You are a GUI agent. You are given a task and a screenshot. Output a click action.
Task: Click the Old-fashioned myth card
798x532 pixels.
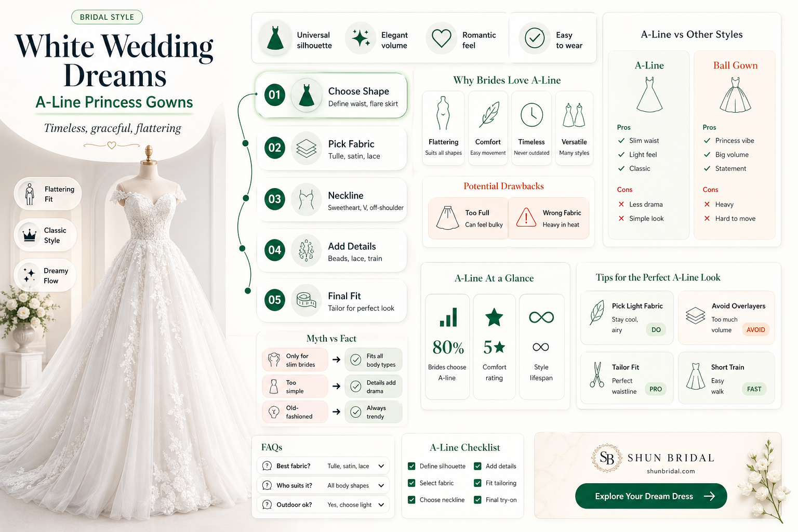[295, 412]
